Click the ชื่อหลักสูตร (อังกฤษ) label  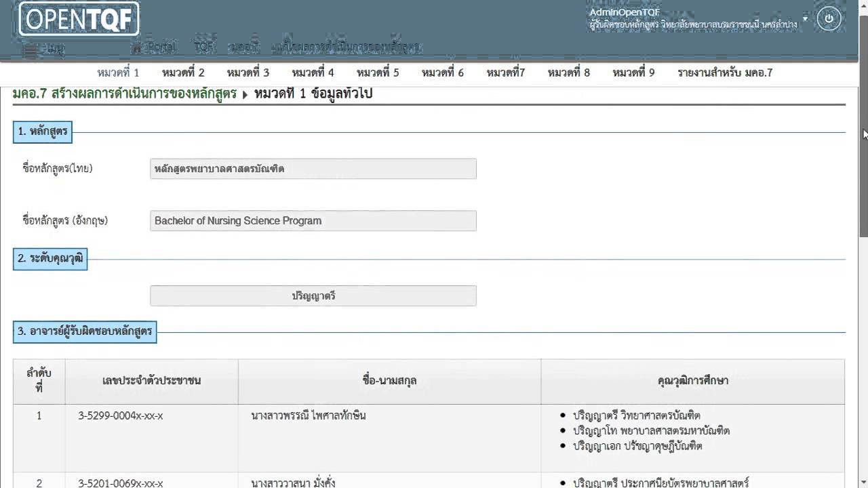65,221
